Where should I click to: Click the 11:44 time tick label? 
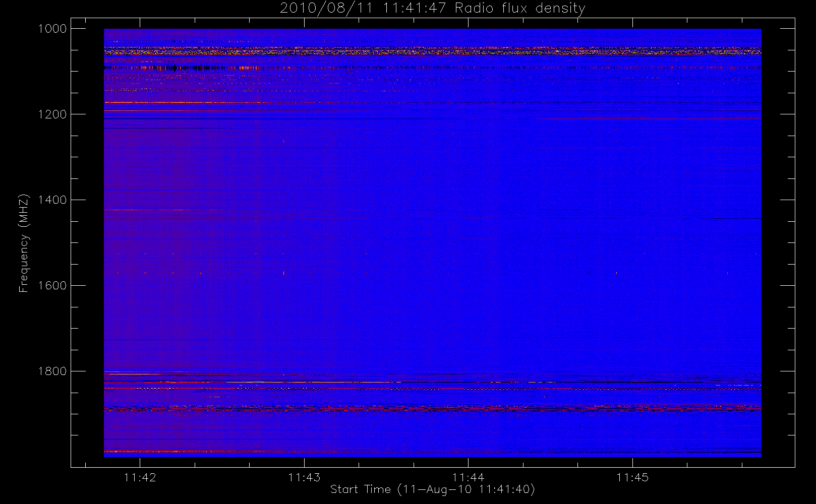(x=468, y=477)
